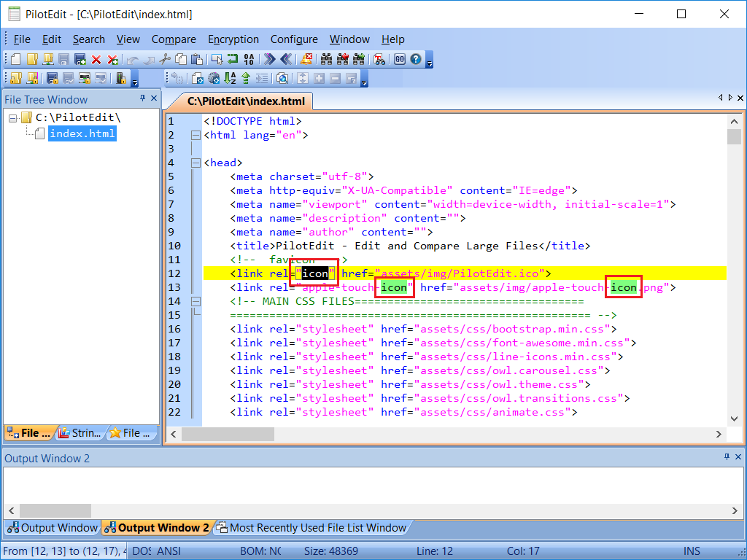Click the Open FTP file icon

coord(48,59)
